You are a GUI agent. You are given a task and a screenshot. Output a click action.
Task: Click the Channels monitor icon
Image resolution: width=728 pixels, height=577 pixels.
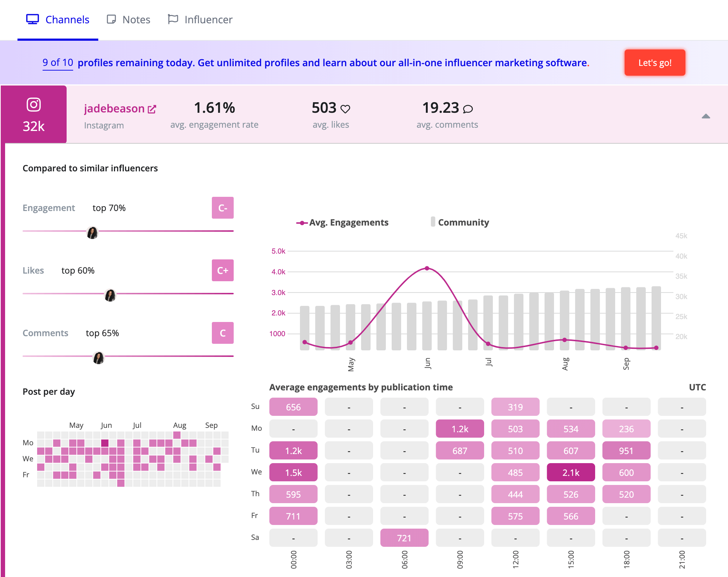(32, 19)
